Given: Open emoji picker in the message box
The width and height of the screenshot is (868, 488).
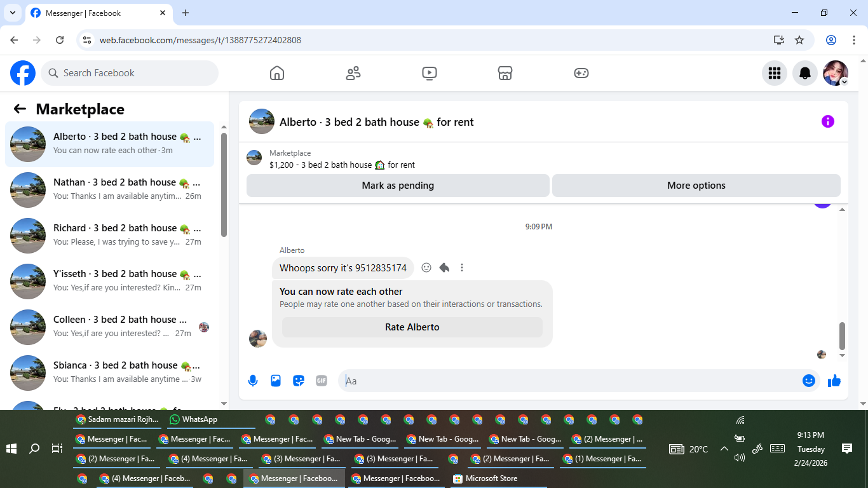Looking at the screenshot, I should point(809,381).
